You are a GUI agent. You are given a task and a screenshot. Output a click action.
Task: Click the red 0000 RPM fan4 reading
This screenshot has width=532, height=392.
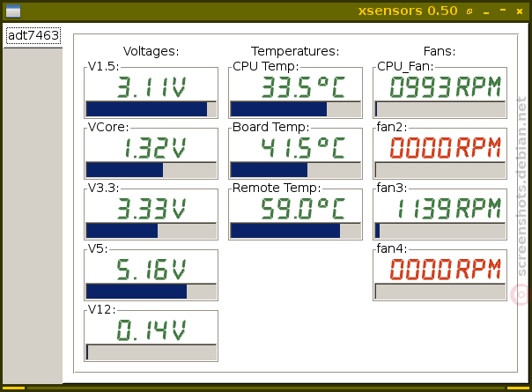click(x=446, y=270)
